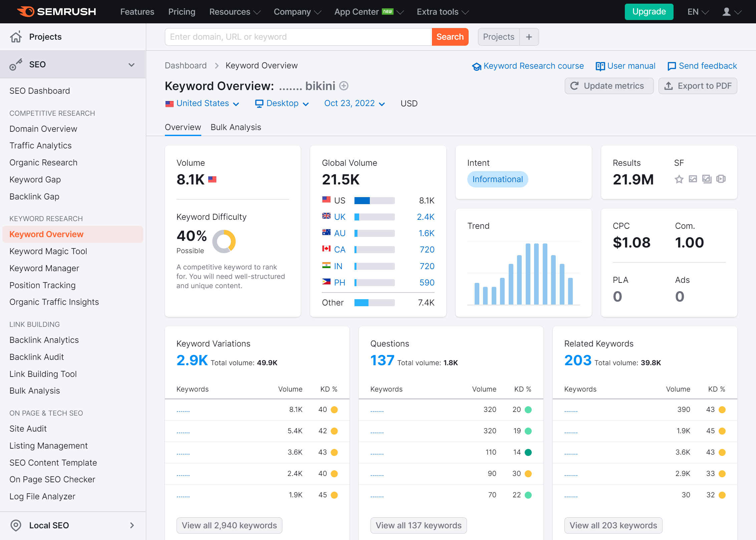Add a new project with plus icon

(529, 37)
